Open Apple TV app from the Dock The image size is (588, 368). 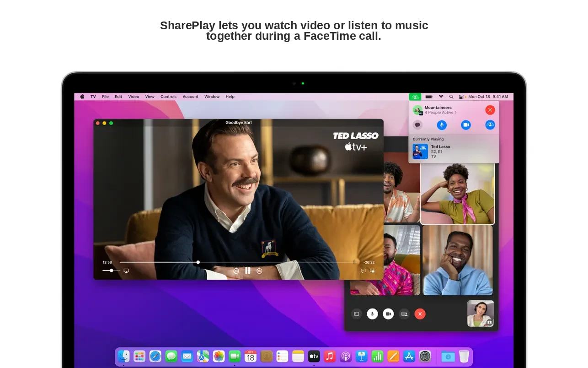coord(314,356)
